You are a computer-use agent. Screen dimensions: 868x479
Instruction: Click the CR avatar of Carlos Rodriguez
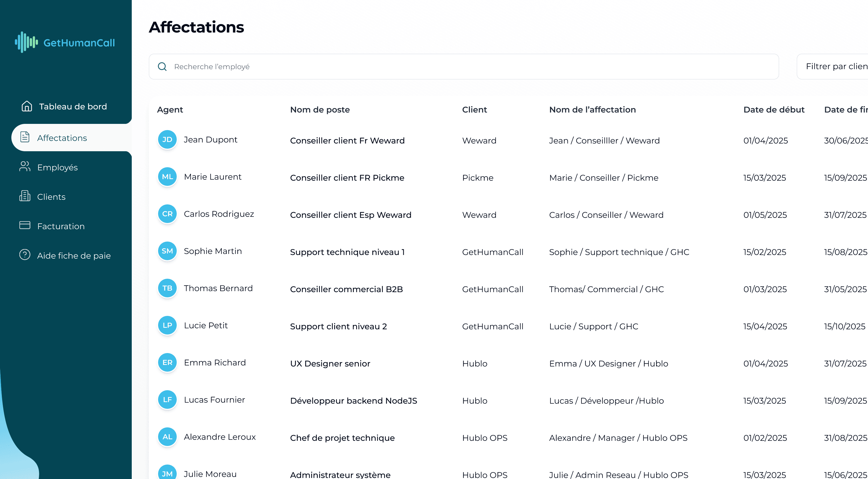(x=167, y=214)
